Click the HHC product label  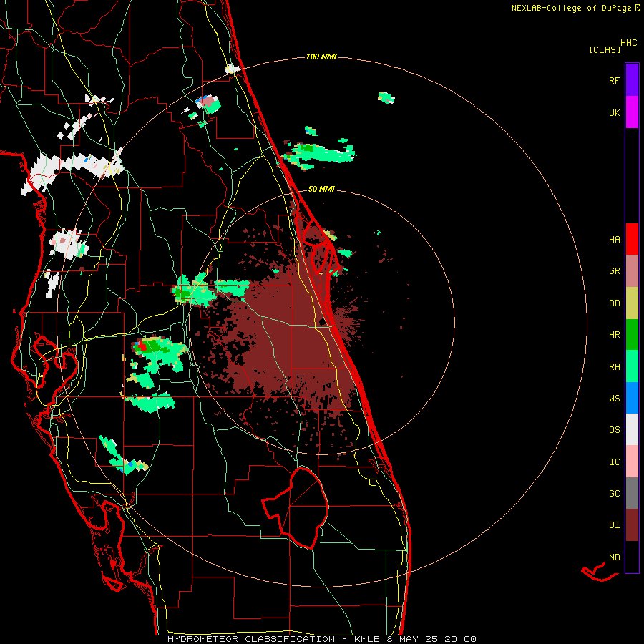[x=629, y=43]
